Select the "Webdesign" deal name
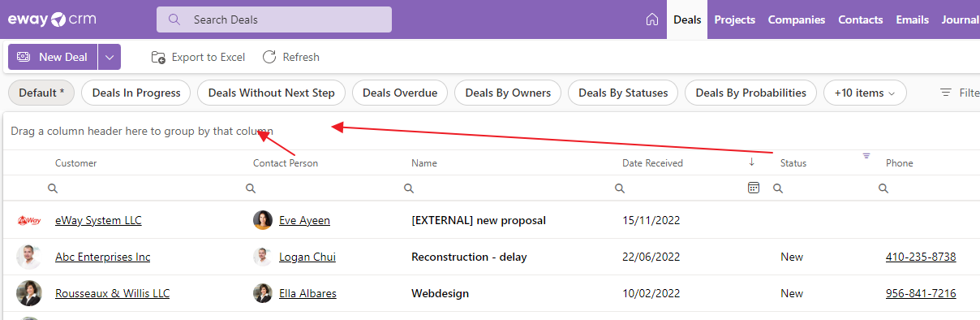 pyautogui.click(x=440, y=293)
